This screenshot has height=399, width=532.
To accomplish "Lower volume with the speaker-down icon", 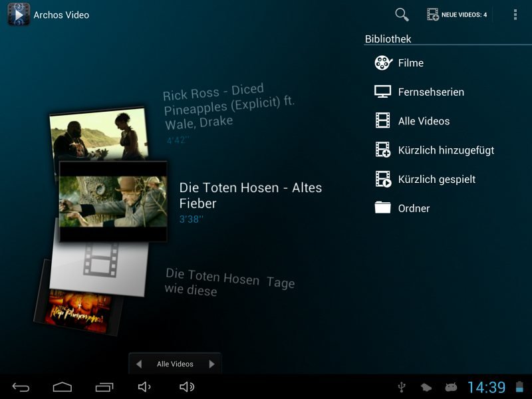I will (144, 387).
